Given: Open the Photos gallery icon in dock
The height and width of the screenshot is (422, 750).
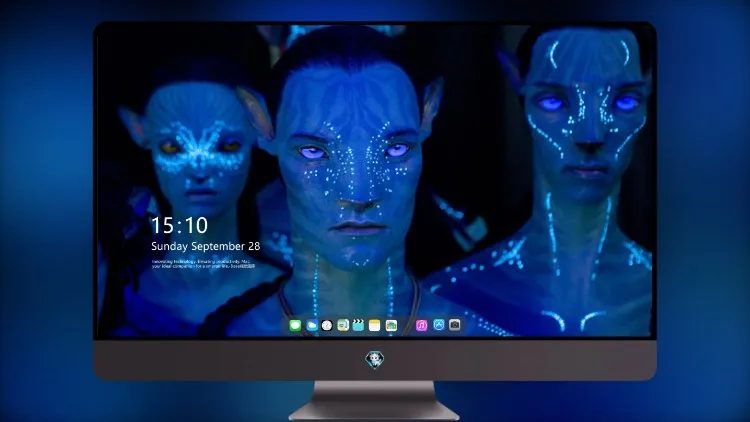Looking at the screenshot, I should (391, 325).
